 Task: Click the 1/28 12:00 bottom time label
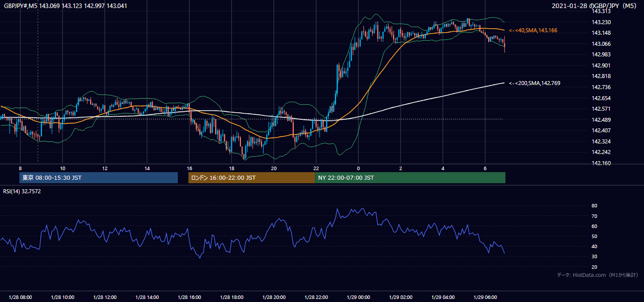[x=105, y=297]
